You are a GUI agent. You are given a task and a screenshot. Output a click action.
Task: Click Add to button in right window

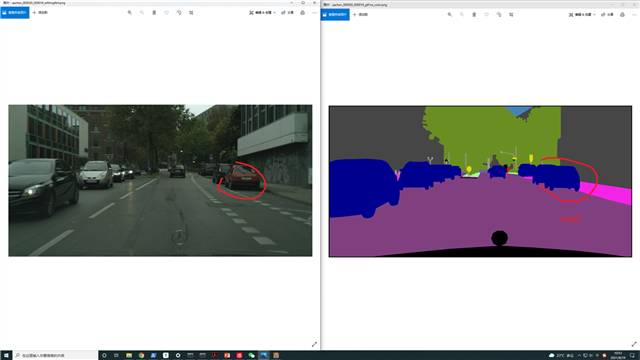click(360, 15)
